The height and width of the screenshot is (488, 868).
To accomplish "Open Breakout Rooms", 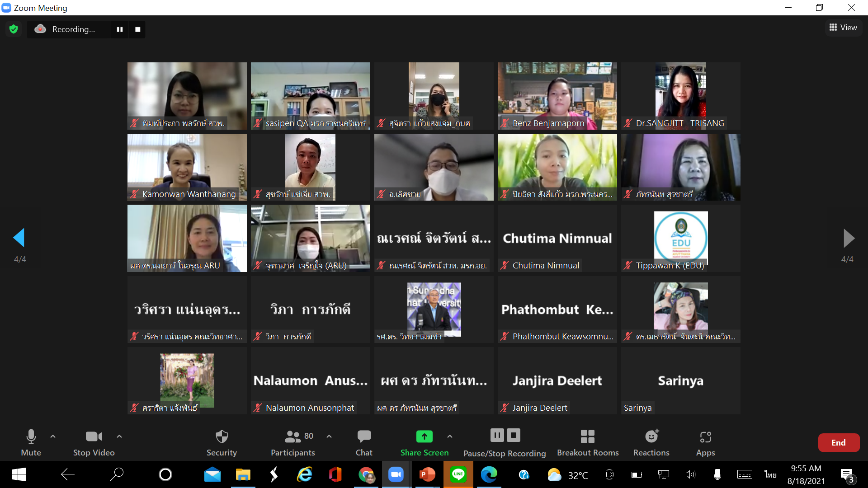I will tap(587, 436).
